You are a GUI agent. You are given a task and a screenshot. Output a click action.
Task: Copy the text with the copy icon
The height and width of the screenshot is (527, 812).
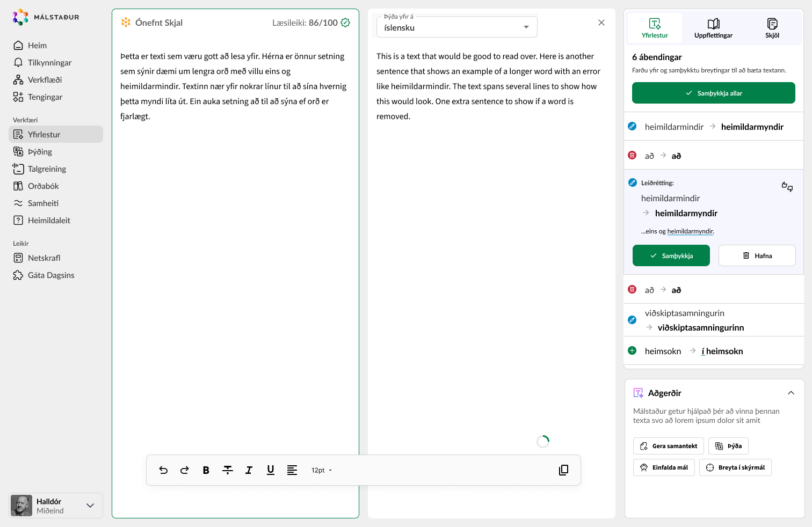pyautogui.click(x=563, y=470)
